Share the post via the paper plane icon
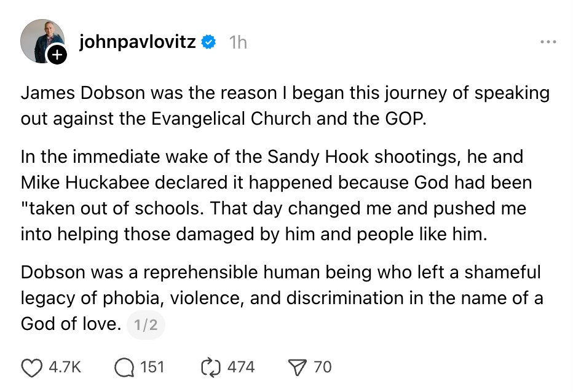 (298, 367)
